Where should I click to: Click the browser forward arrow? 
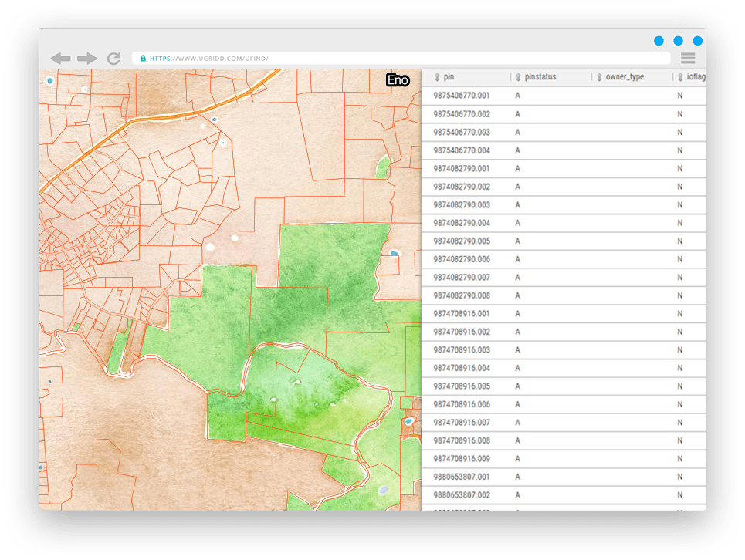pyautogui.click(x=87, y=59)
